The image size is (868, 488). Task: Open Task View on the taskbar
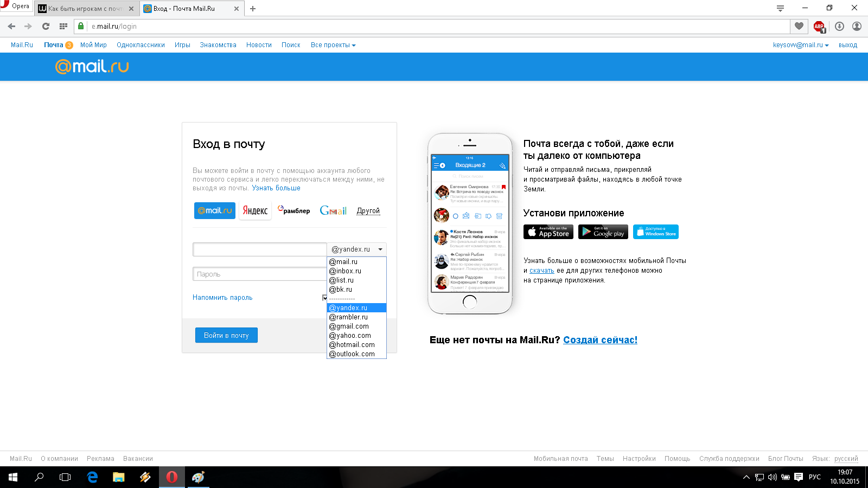65,477
